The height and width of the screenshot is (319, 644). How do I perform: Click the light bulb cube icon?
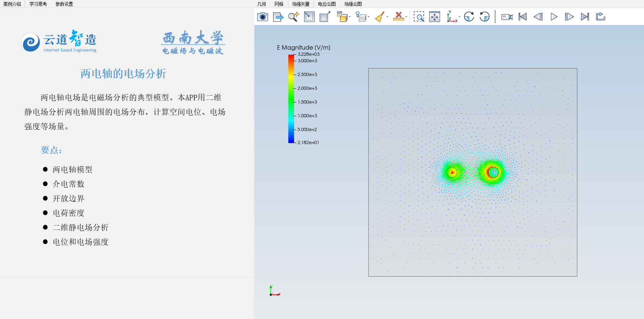click(x=361, y=17)
